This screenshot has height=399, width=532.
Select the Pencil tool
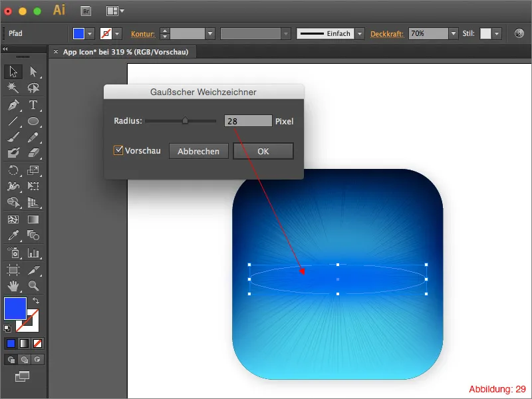coord(33,137)
